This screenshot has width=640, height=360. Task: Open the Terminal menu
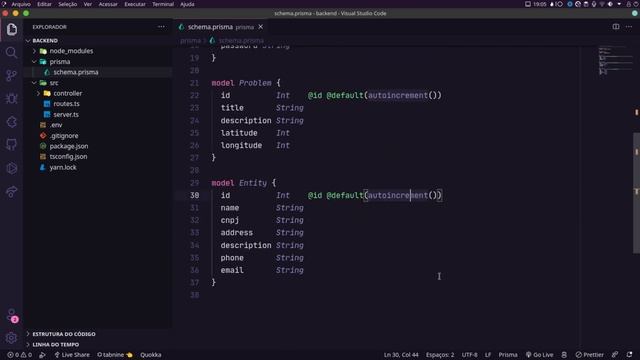163,4
